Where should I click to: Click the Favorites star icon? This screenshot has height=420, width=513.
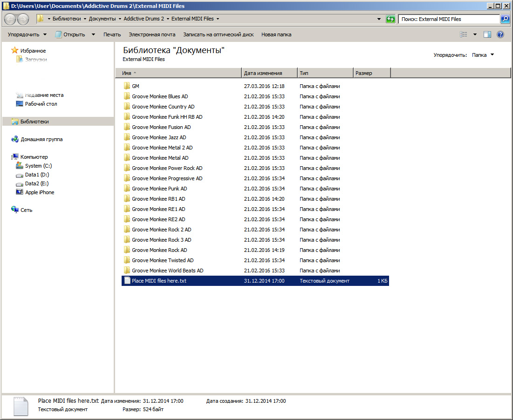point(15,50)
